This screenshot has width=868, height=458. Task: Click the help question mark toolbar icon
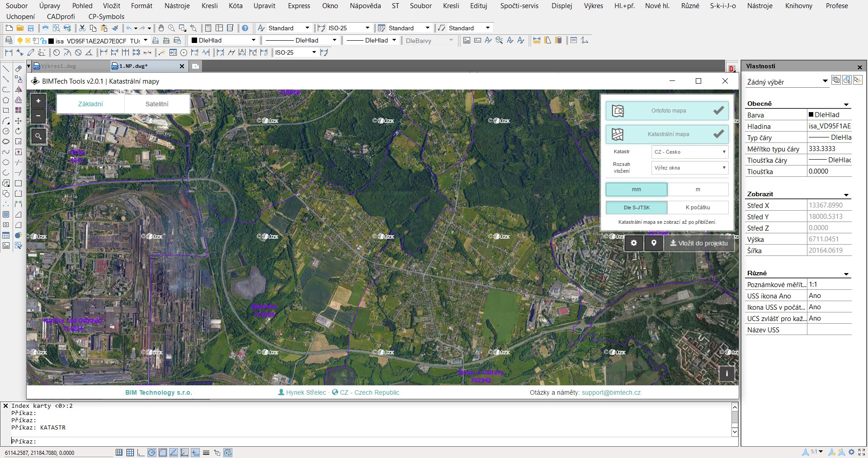pyautogui.click(x=245, y=28)
